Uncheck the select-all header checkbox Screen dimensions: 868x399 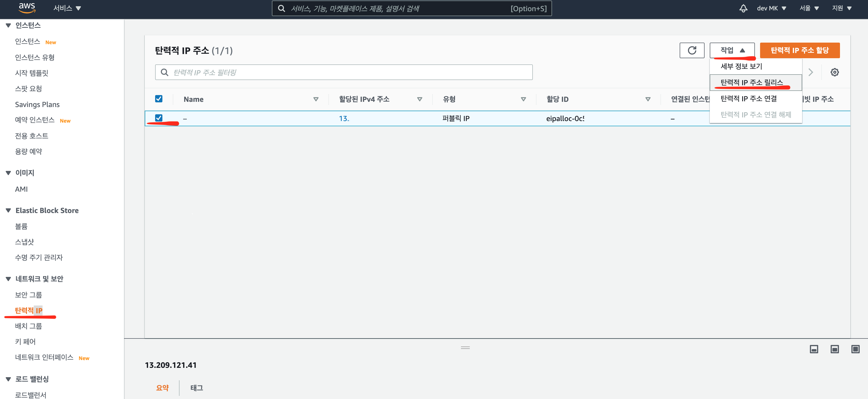159,98
